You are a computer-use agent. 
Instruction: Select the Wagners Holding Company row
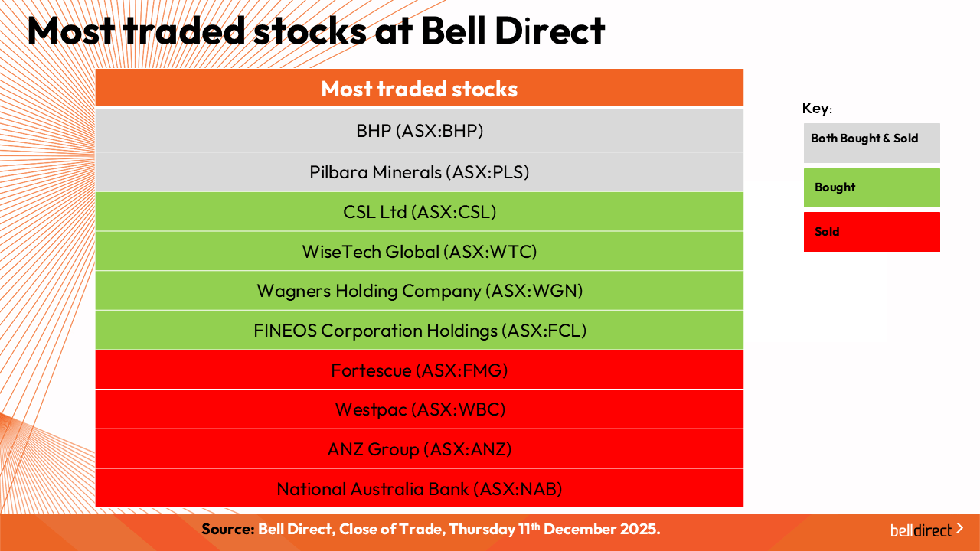coord(419,291)
